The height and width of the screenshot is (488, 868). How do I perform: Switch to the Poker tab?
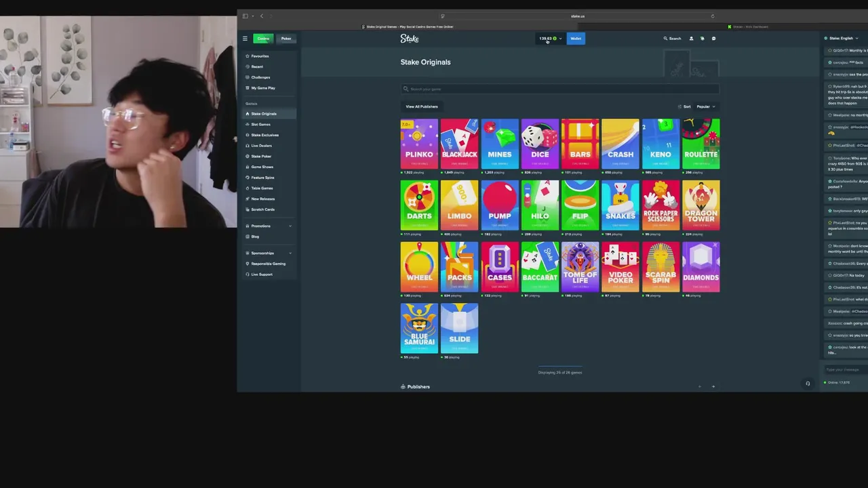[x=286, y=39]
